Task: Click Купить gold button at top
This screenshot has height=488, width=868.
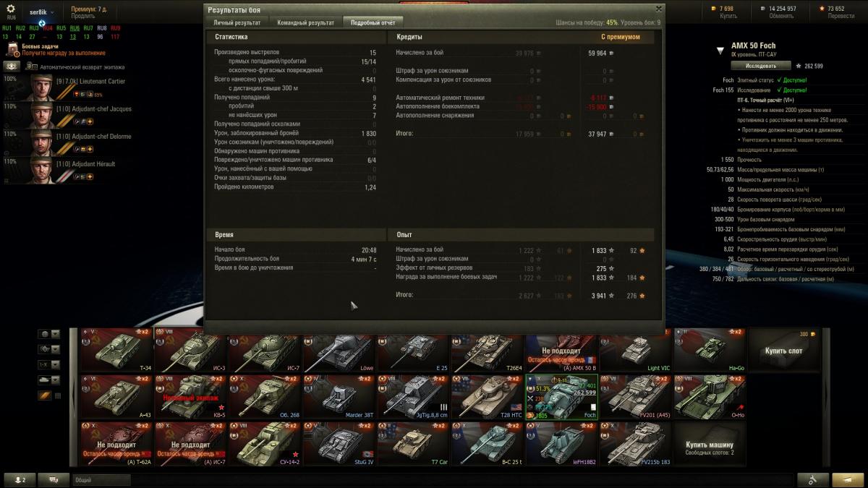Action: click(x=728, y=15)
